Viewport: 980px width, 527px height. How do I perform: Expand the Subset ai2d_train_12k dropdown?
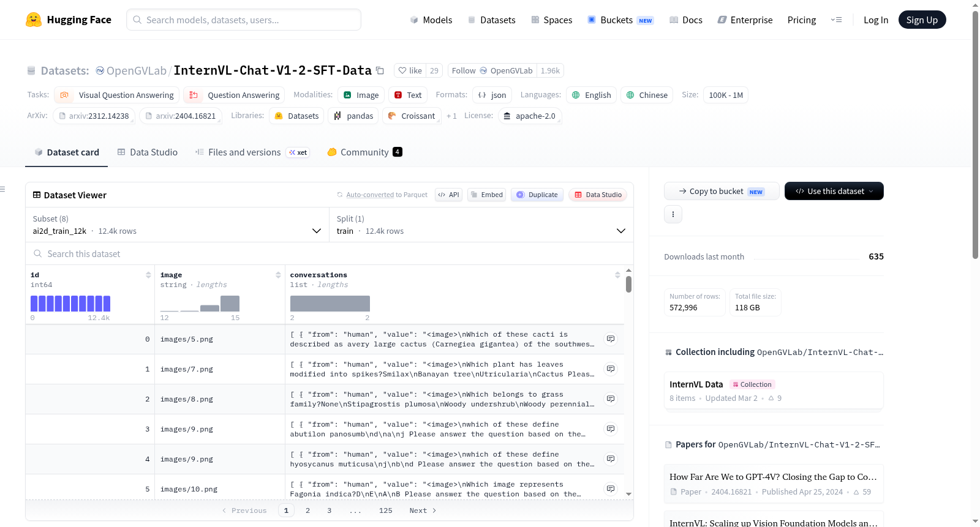pos(177,225)
